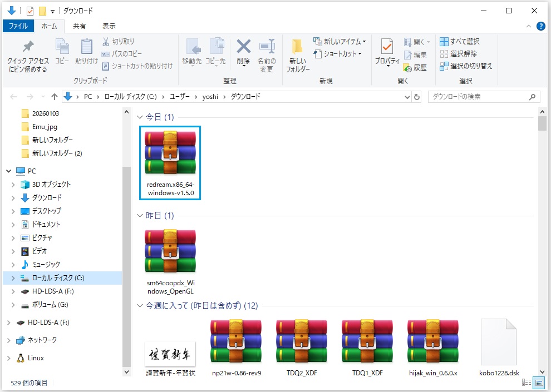
Task: Click the Paste clipboard icon
Action: click(86, 52)
